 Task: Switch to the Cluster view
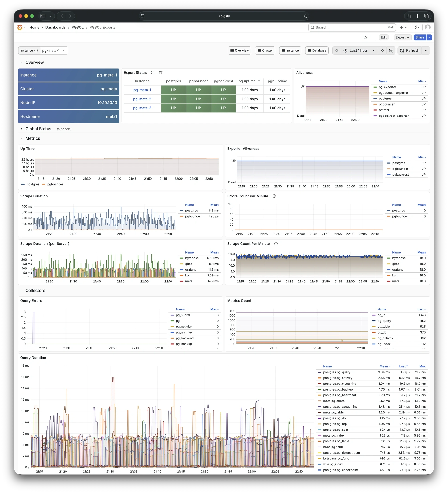tap(265, 50)
